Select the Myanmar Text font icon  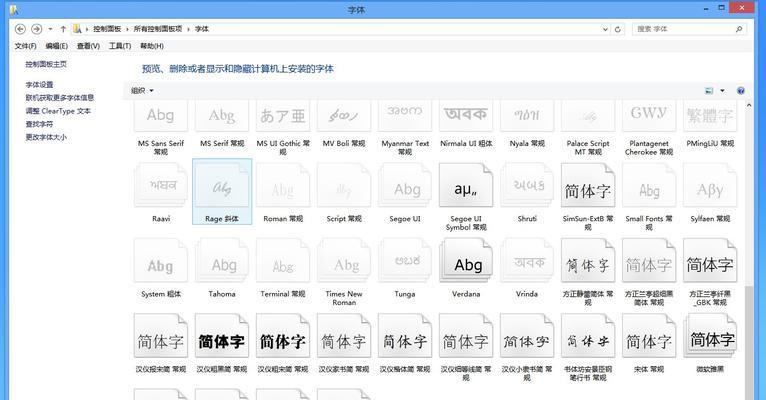point(405,116)
